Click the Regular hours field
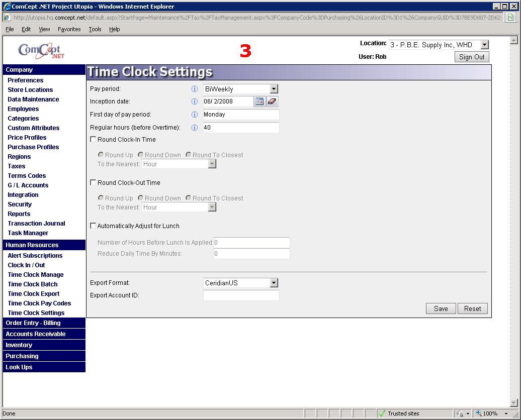The width and height of the screenshot is (521, 420). [x=241, y=128]
